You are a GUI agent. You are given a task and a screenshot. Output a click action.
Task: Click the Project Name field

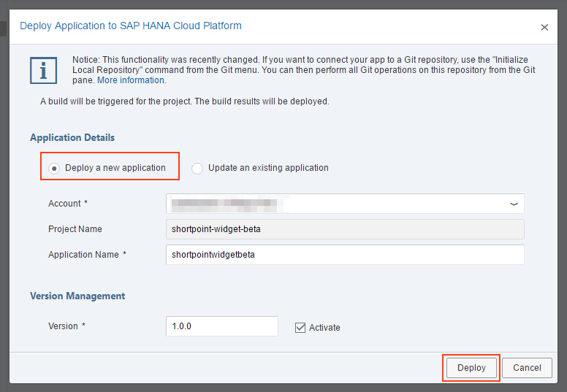345,229
